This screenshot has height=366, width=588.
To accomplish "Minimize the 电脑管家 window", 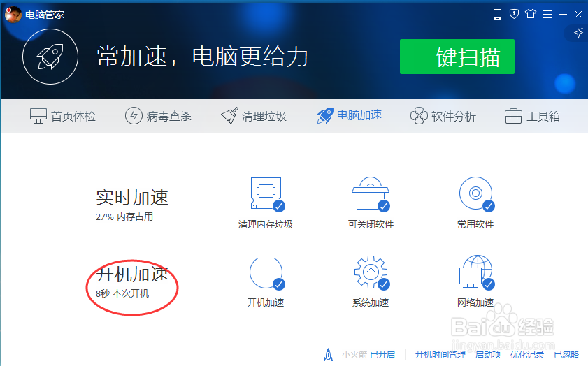I will click(563, 14).
